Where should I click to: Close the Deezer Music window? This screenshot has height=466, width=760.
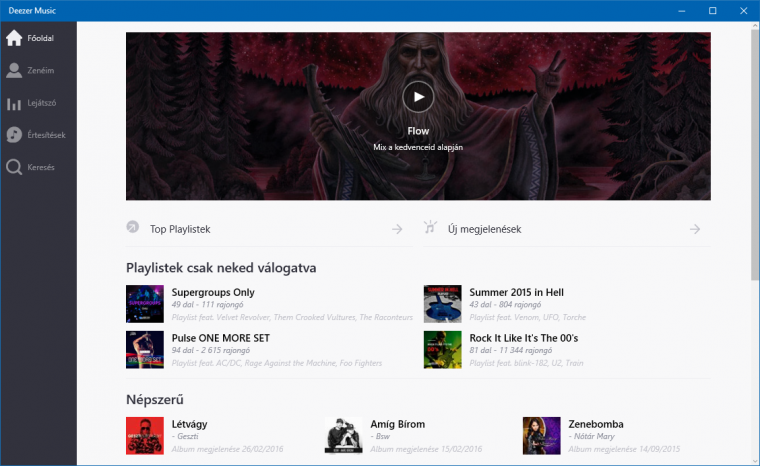pyautogui.click(x=744, y=11)
